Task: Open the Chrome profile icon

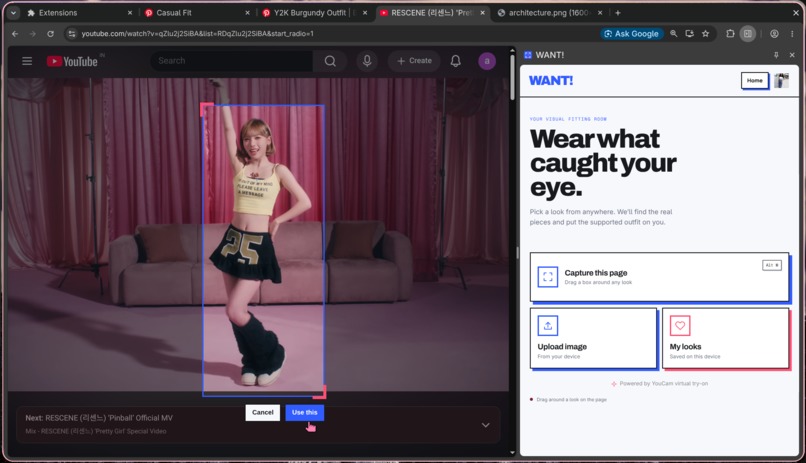Action: click(x=774, y=34)
